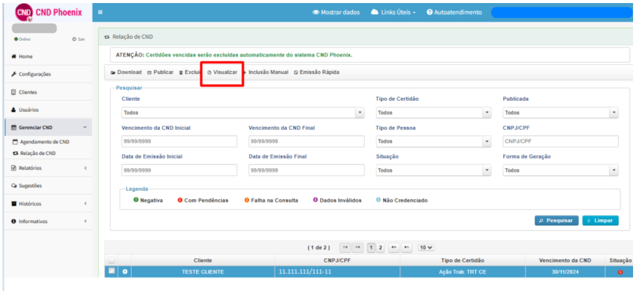Click the CND Phoenix logo
The image size is (644, 294).
click(49, 12)
